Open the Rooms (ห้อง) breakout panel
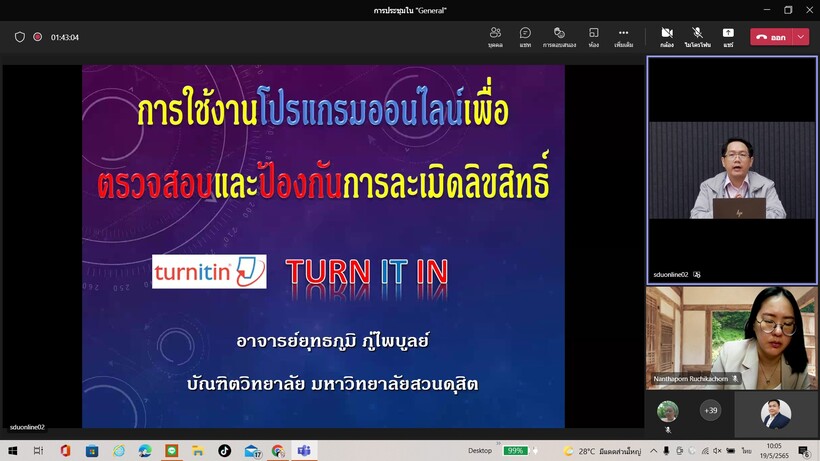The height and width of the screenshot is (461, 820). point(594,37)
